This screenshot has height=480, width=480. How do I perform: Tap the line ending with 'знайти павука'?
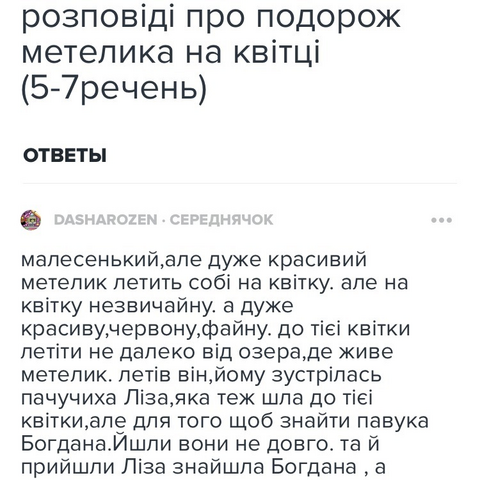point(225,421)
